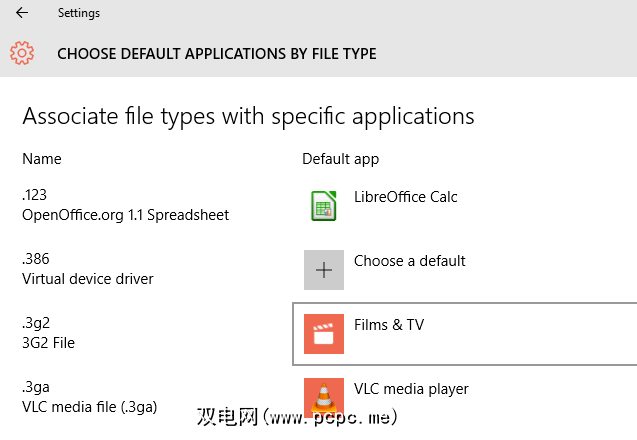The height and width of the screenshot is (440, 637).
Task: Select the .123 file extension entry
Action: pyautogui.click(x=35, y=195)
